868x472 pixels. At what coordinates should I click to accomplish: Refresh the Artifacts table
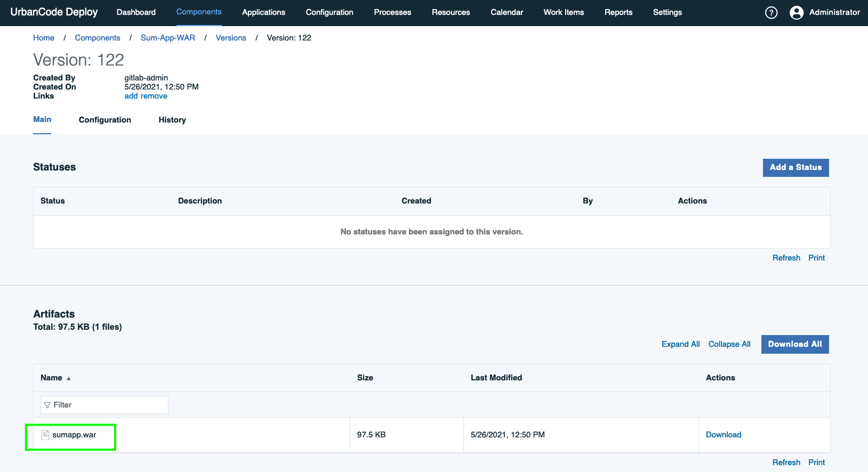[786, 462]
